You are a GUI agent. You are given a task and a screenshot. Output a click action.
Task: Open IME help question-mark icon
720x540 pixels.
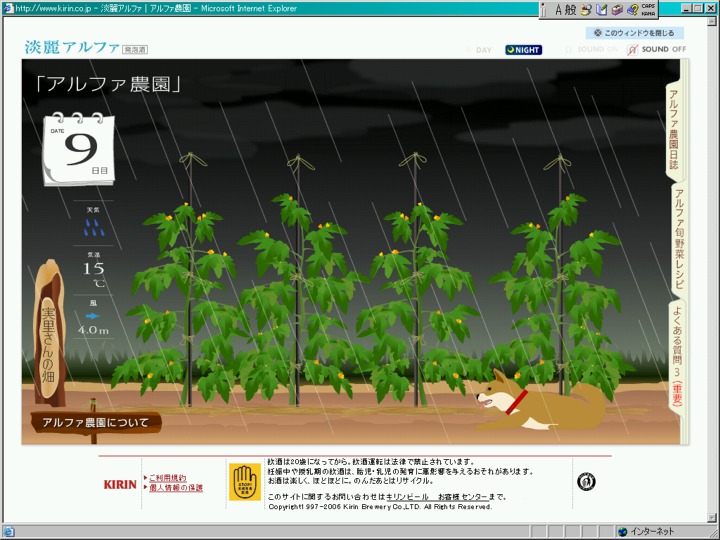(x=632, y=10)
